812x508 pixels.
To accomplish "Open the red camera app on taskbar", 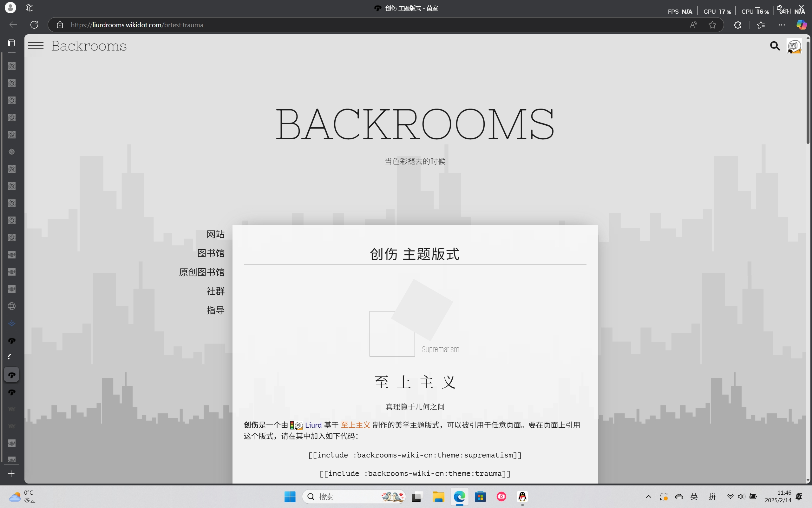I will click(501, 497).
